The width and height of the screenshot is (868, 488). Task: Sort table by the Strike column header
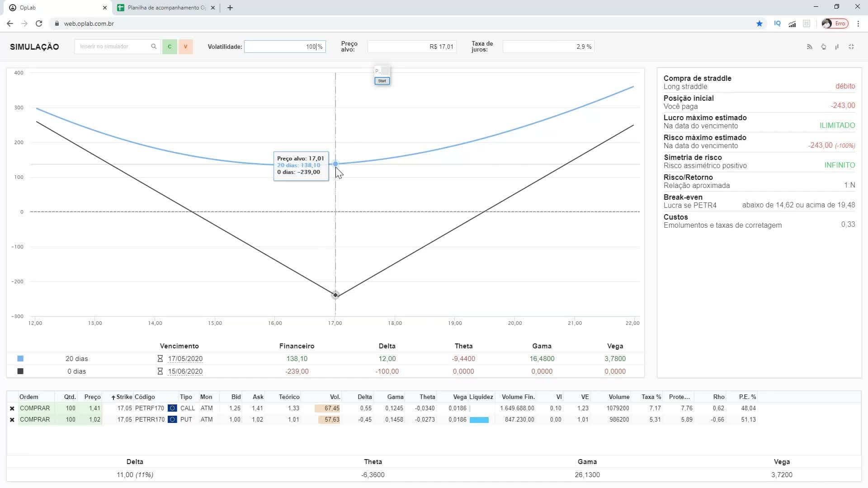click(122, 397)
